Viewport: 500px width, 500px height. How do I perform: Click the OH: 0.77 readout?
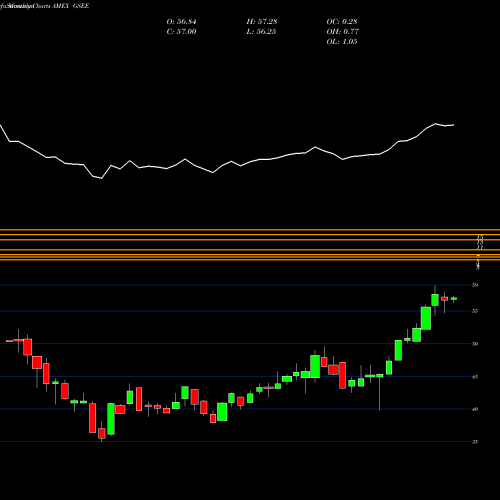click(x=342, y=32)
